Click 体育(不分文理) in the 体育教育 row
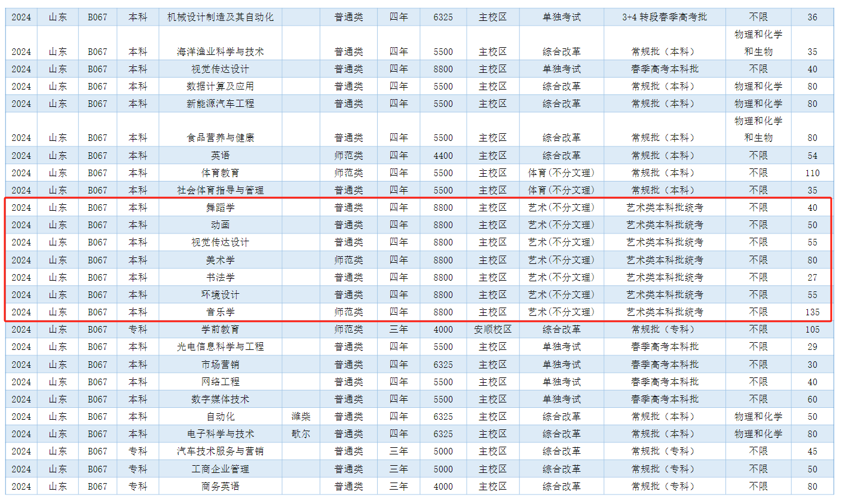This screenshot has width=842, height=504. tap(561, 173)
